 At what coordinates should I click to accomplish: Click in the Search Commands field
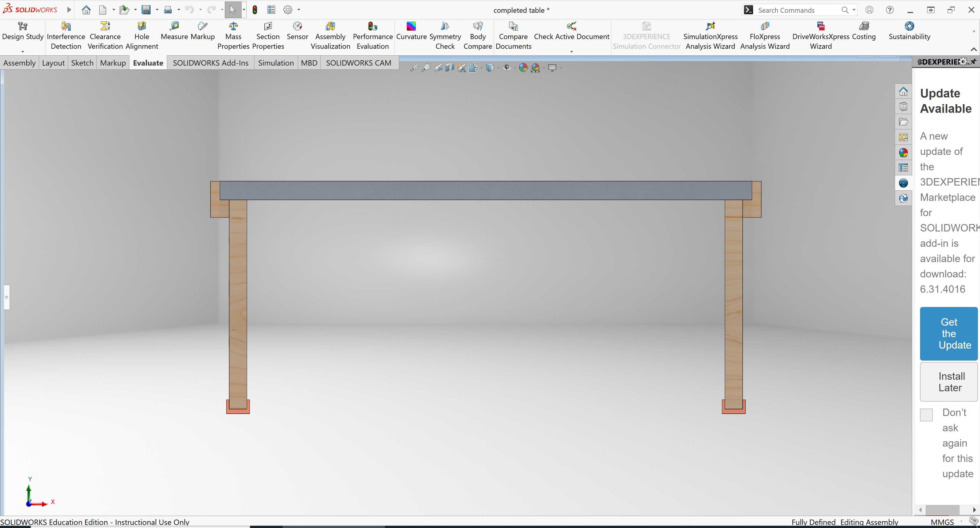pyautogui.click(x=798, y=10)
